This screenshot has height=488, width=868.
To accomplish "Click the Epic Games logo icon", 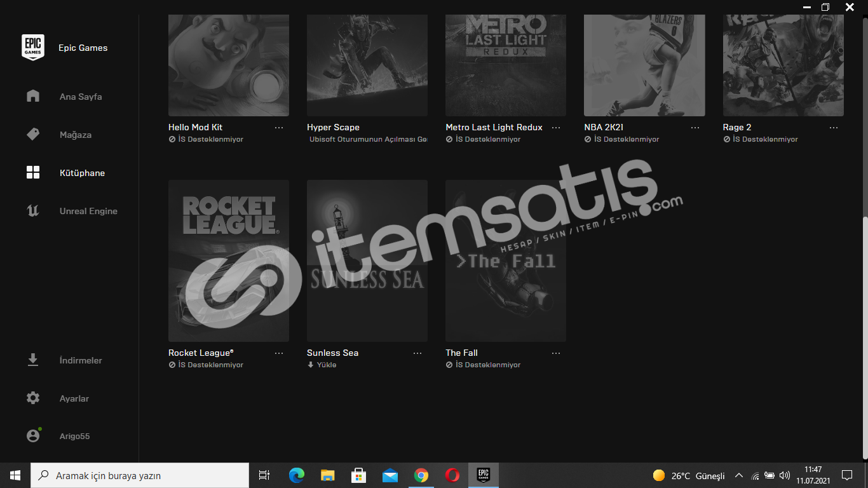I will pos(33,48).
